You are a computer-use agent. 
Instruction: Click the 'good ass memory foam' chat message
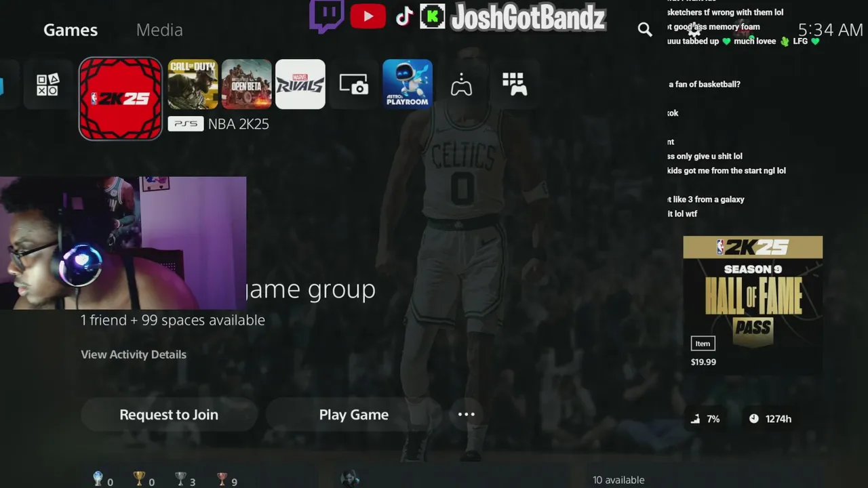click(713, 27)
